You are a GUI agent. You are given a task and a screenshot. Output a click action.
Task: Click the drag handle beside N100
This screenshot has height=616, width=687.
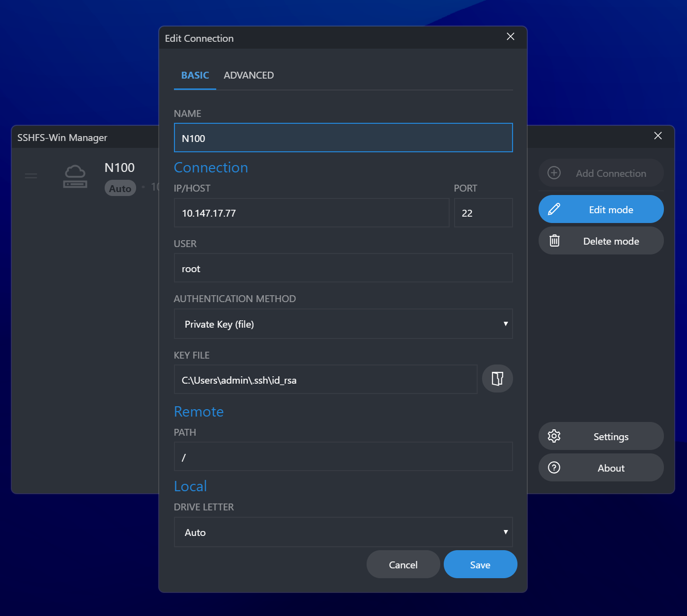pyautogui.click(x=31, y=176)
